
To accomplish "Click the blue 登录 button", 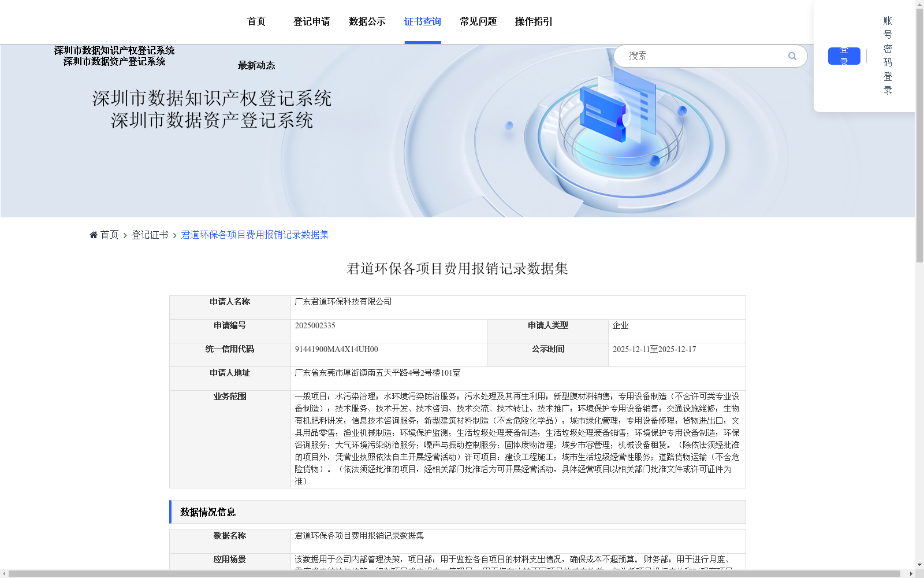I will pos(844,56).
